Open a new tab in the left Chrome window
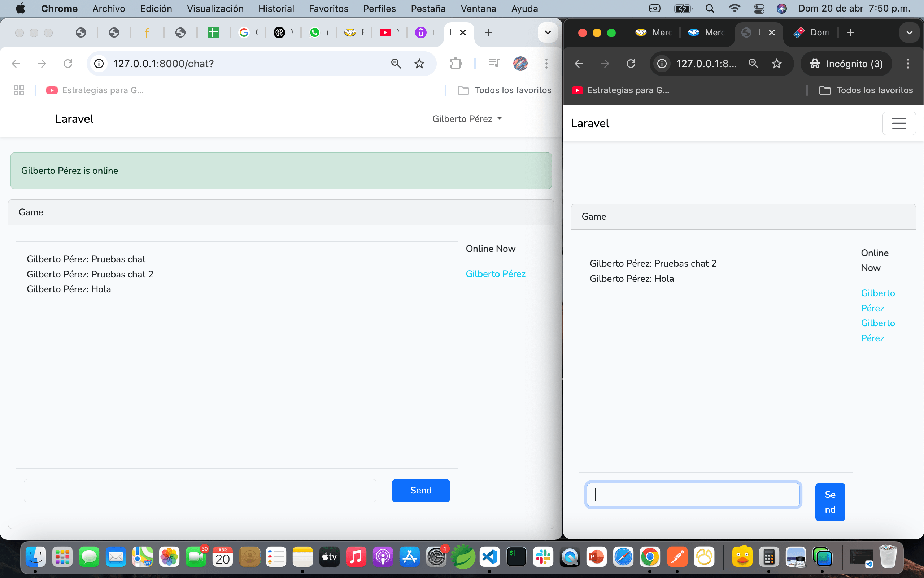 488,33
